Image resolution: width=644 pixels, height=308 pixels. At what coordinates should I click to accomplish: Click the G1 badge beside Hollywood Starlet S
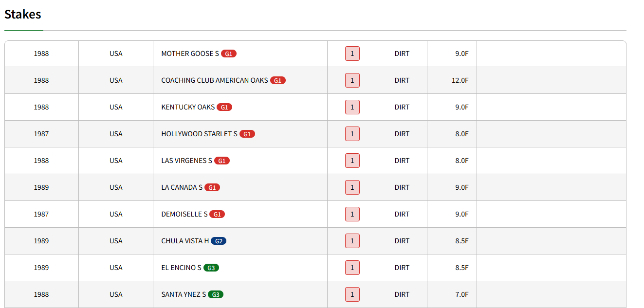(x=247, y=134)
